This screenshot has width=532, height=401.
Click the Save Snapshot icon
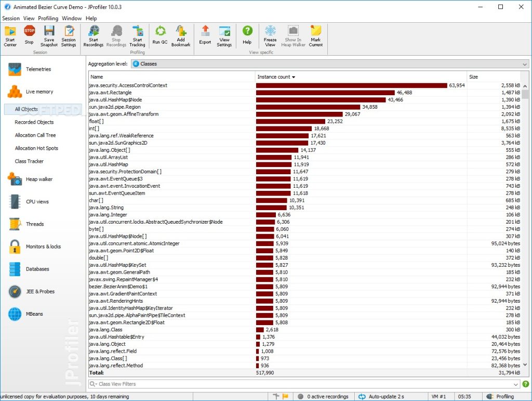49,35
